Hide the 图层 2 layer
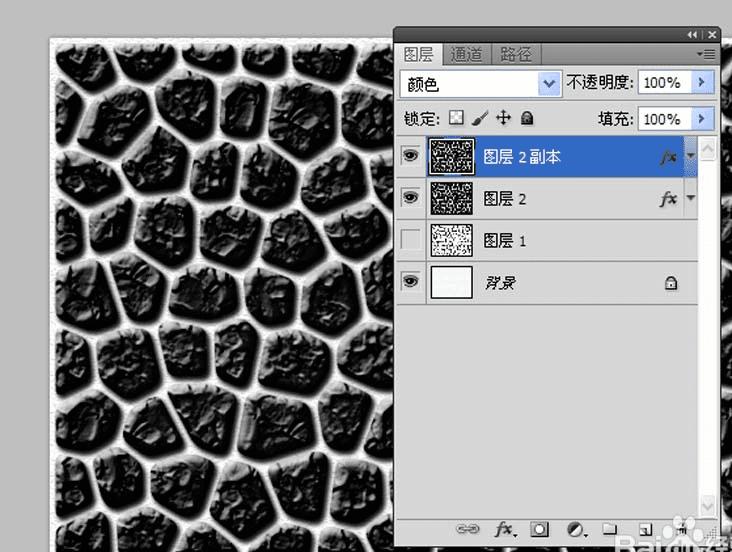Viewport: 732px width, 552px height. pos(410,198)
